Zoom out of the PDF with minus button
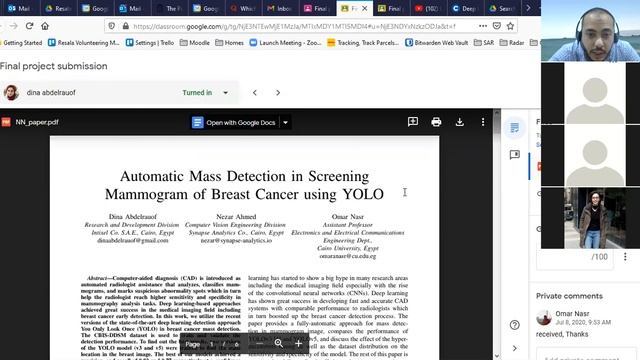 260,344
